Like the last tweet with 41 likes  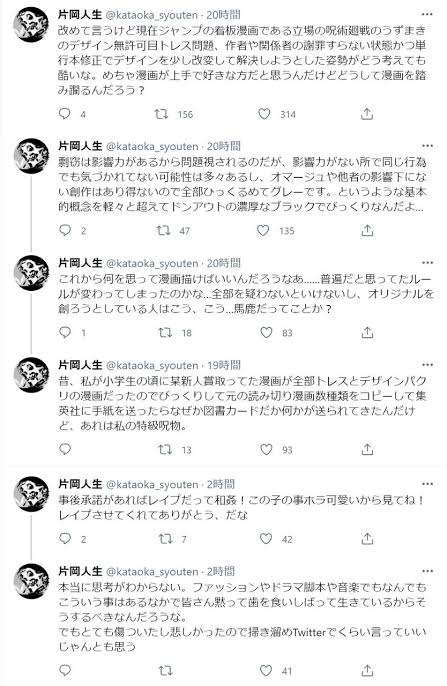[266, 670]
